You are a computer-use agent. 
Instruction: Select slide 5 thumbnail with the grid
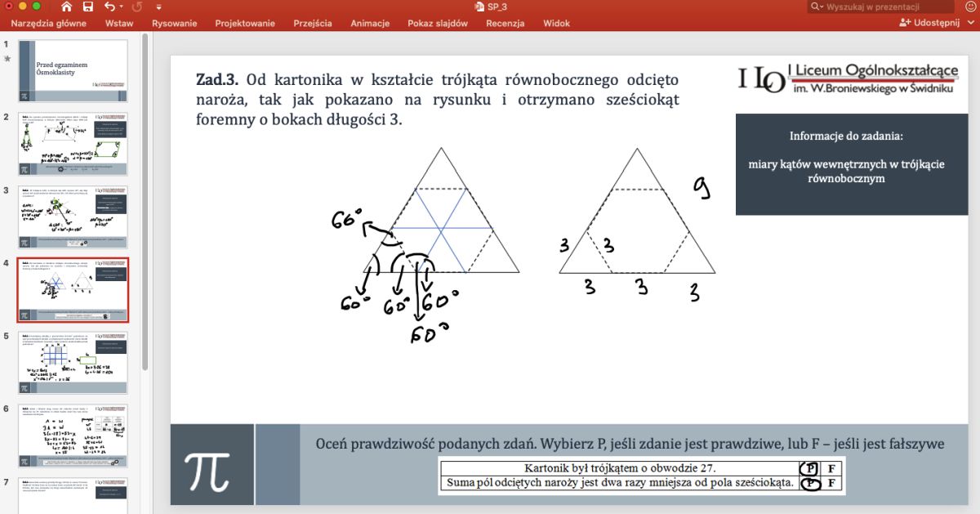tap(73, 362)
